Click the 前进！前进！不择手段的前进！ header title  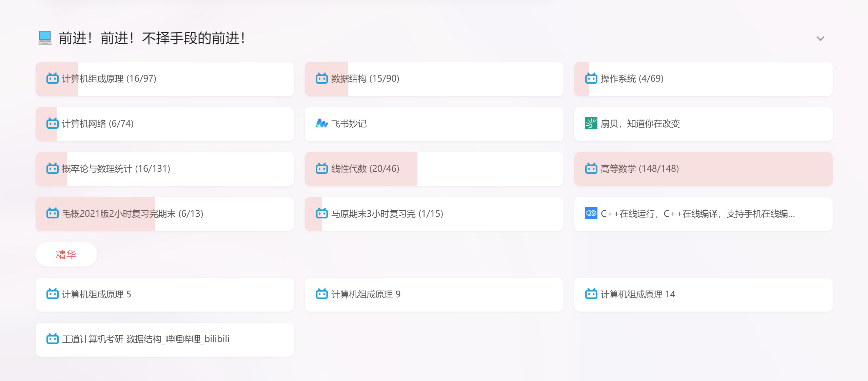(152, 38)
